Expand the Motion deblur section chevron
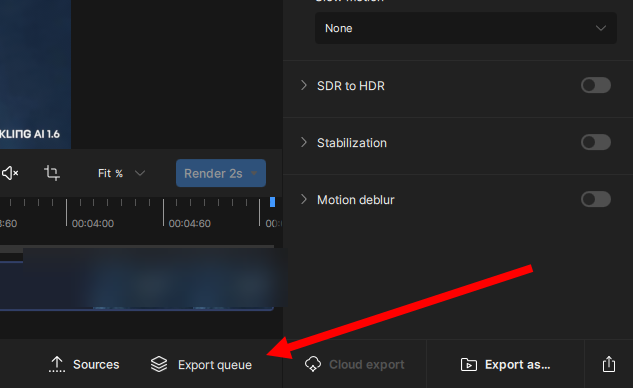The image size is (633, 388). [304, 199]
